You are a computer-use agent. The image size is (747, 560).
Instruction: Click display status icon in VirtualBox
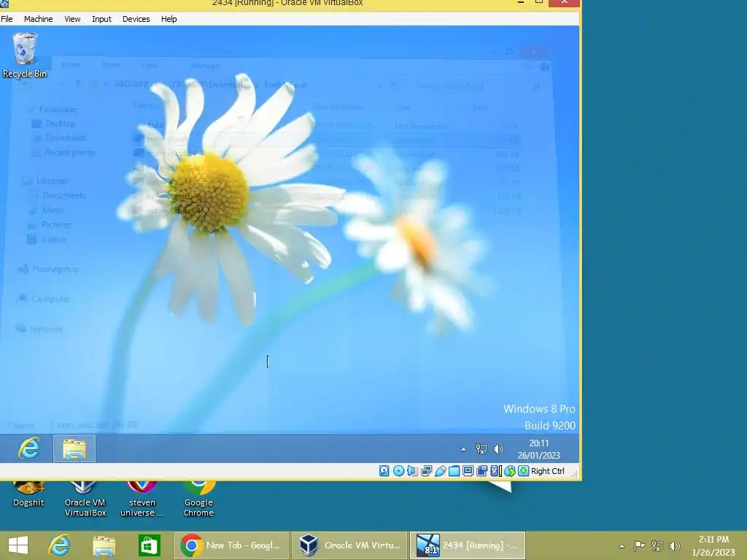(x=468, y=471)
